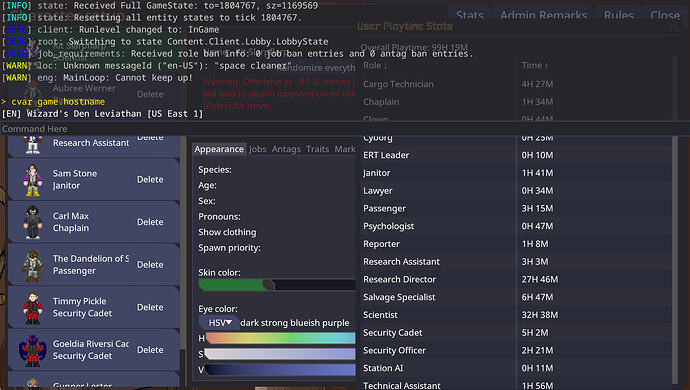
Task: Click the Spawn priority label
Action: tap(229, 248)
